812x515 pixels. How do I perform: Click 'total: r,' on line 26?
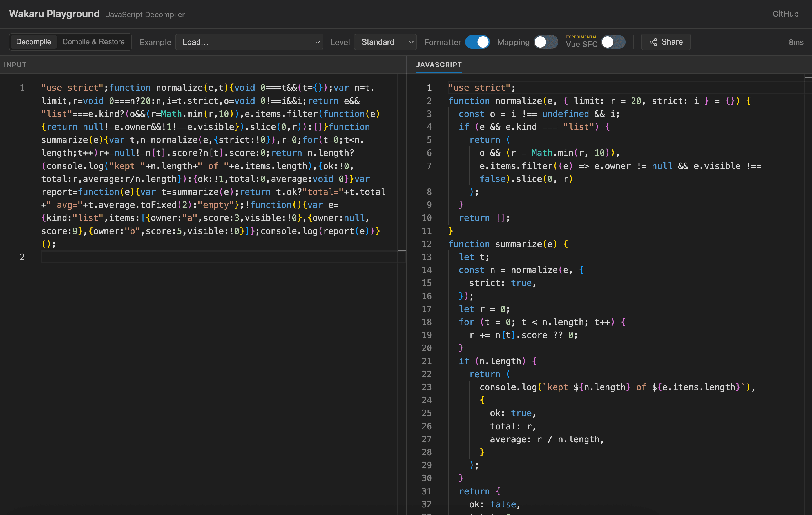pyautogui.click(x=513, y=426)
